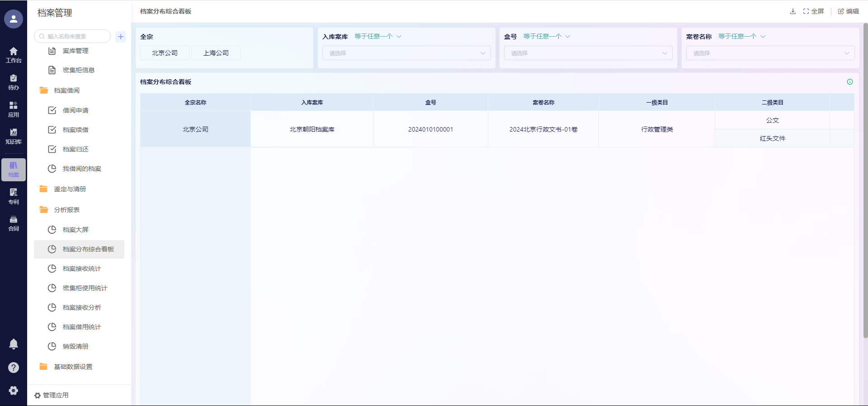Viewport: 868px width, 406px height.
Task: Open the 合同 contract module icon
Action: tap(14, 223)
